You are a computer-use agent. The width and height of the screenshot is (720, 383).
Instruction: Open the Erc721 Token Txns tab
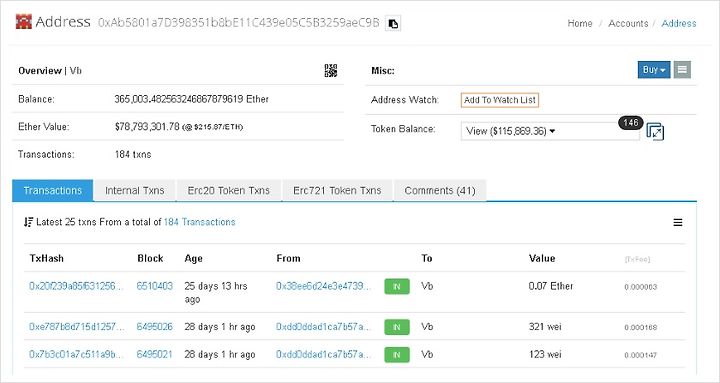click(337, 191)
